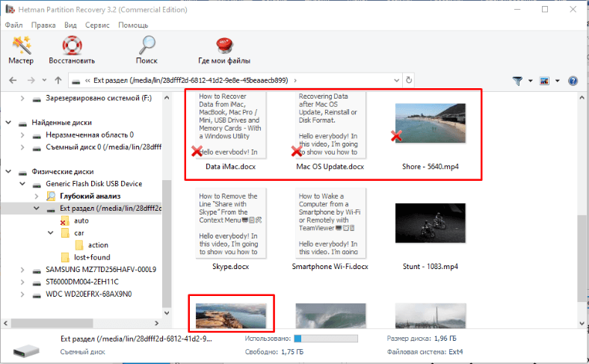The height and width of the screenshot is (364, 589).
Task: Expand the Глубокий анализ node
Action: pyautogui.click(x=37, y=196)
